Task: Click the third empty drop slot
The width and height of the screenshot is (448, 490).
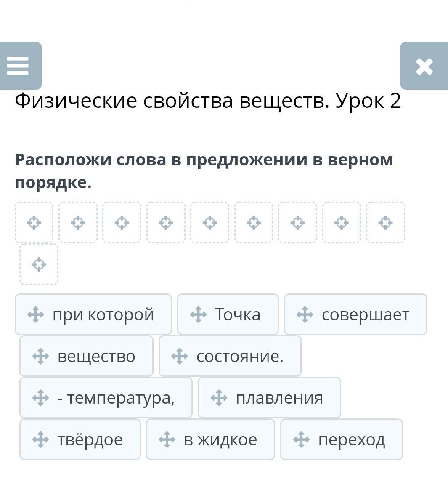Action: 122,222
